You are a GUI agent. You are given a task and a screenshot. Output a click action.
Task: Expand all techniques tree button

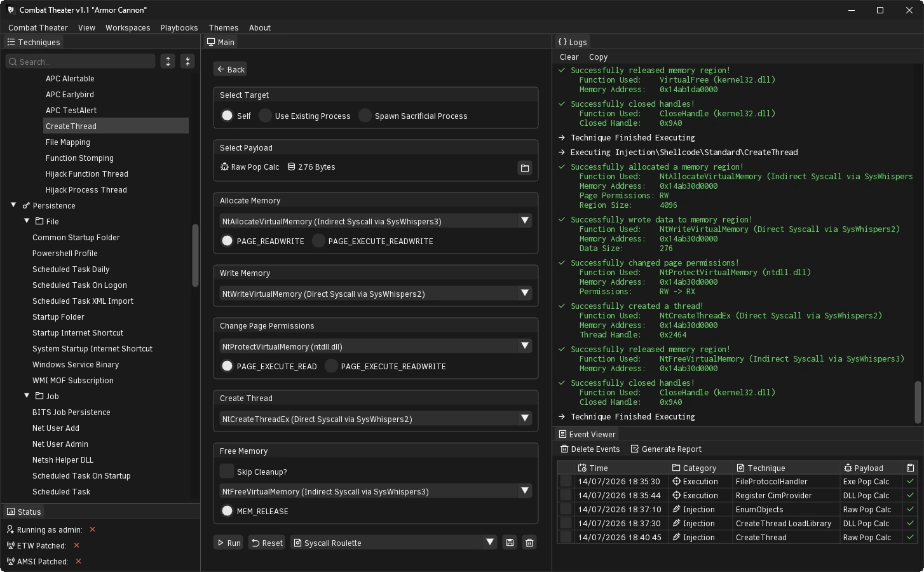point(168,62)
